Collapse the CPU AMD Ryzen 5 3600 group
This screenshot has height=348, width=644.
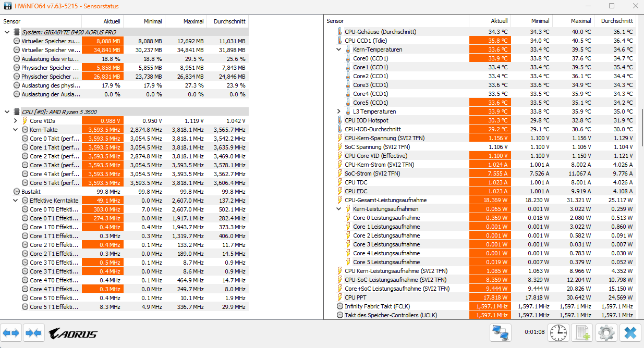tap(7, 111)
